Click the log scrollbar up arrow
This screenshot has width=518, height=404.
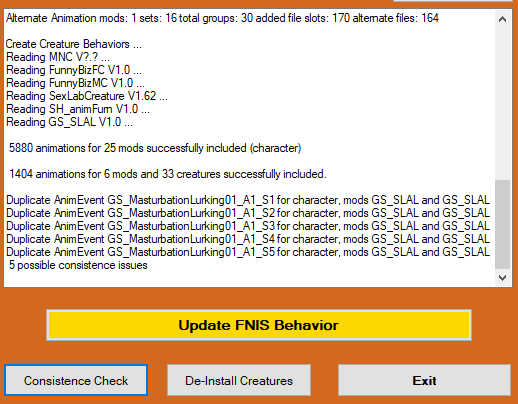click(502, 19)
